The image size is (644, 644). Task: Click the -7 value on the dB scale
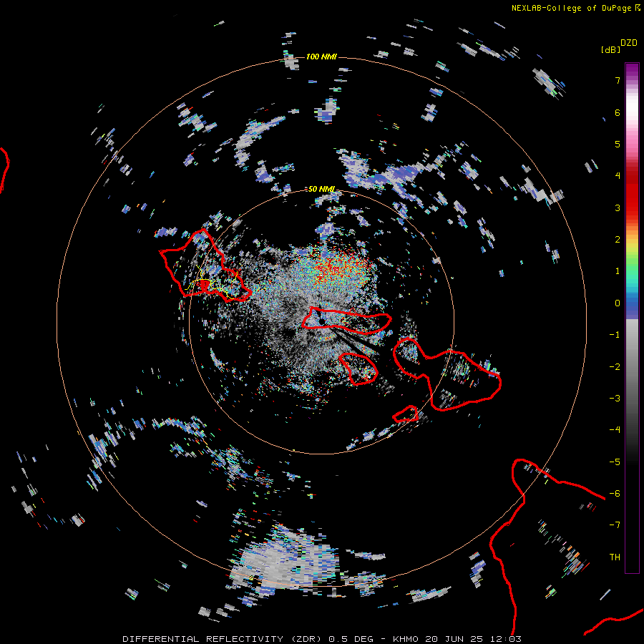point(615,525)
